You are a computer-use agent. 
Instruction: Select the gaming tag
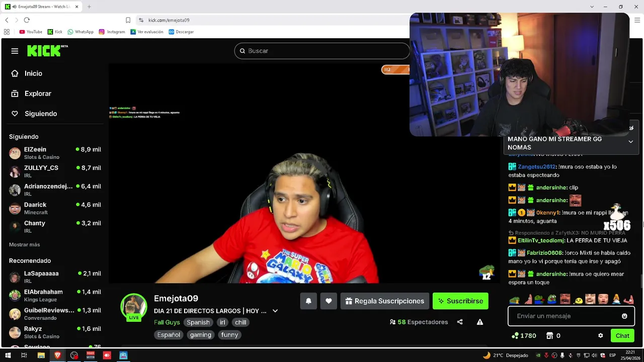click(x=201, y=335)
